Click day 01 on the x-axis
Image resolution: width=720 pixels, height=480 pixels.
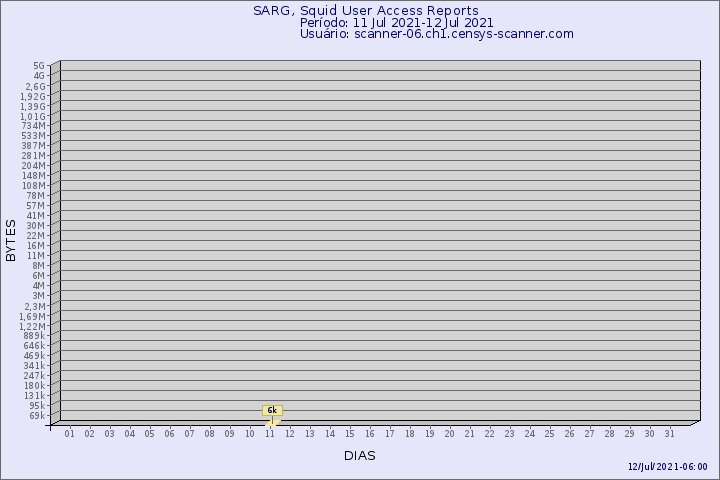[x=69, y=434]
